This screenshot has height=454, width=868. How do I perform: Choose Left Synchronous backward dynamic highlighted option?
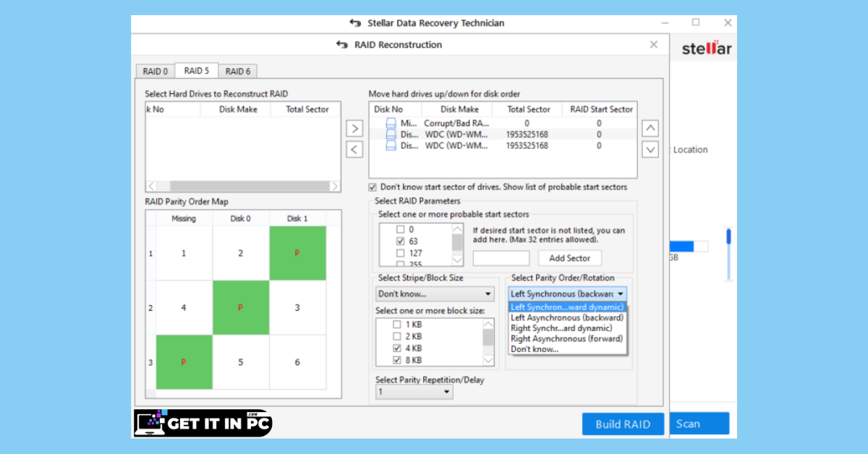(x=567, y=307)
